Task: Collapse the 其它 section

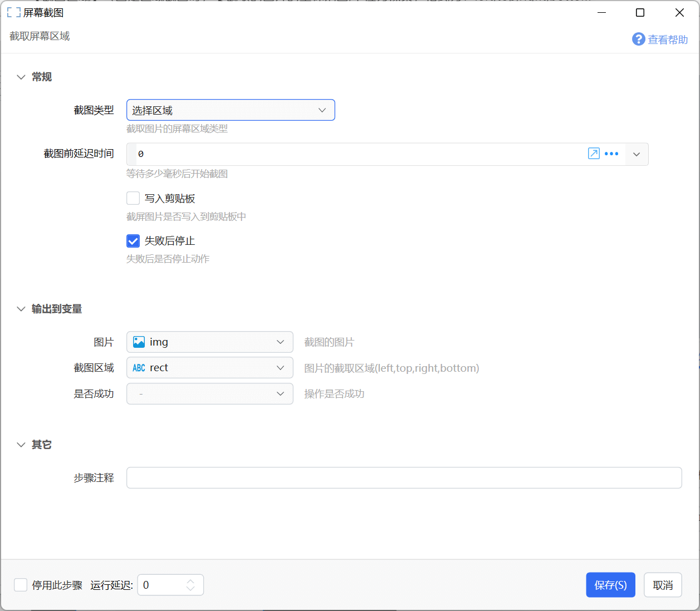Action: coord(21,445)
